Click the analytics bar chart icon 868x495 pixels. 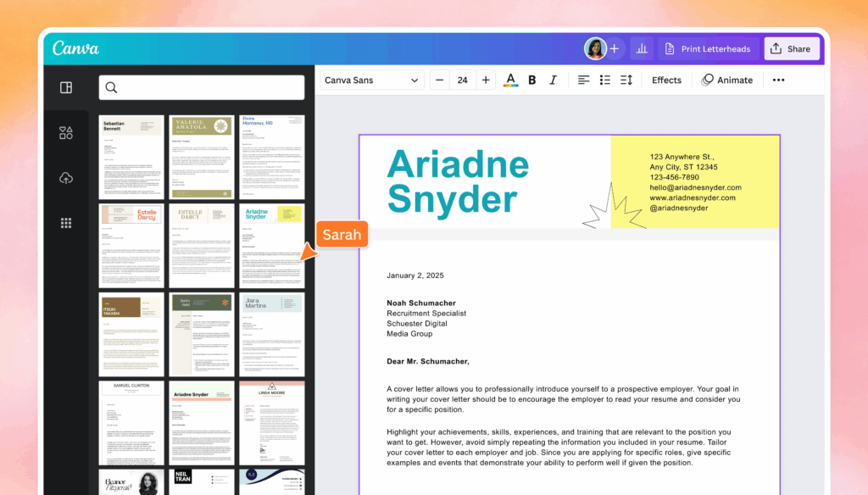pos(642,49)
